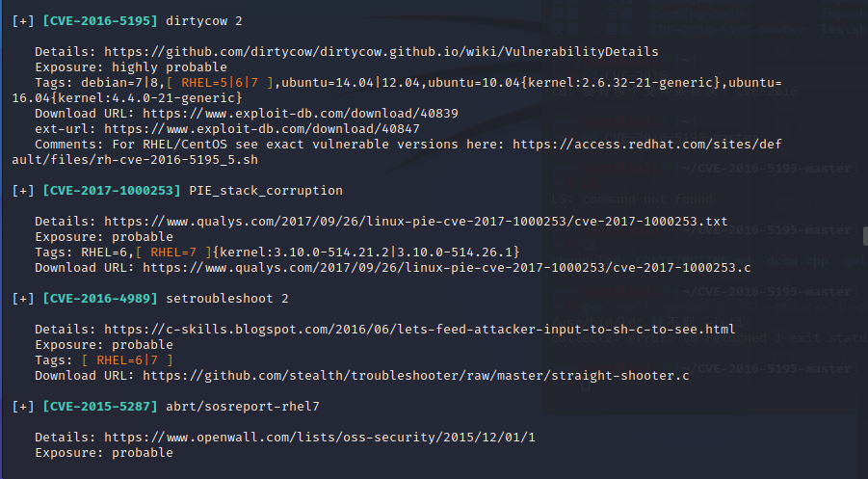The height and width of the screenshot is (479, 868).
Task: Open the openwall oss-security details link
Action: click(320, 438)
